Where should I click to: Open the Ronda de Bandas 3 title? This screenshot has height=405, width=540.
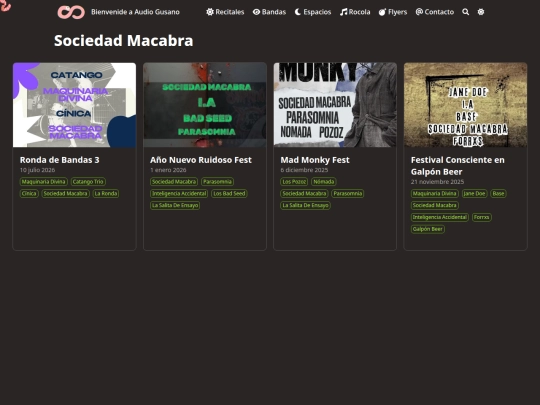point(60,160)
